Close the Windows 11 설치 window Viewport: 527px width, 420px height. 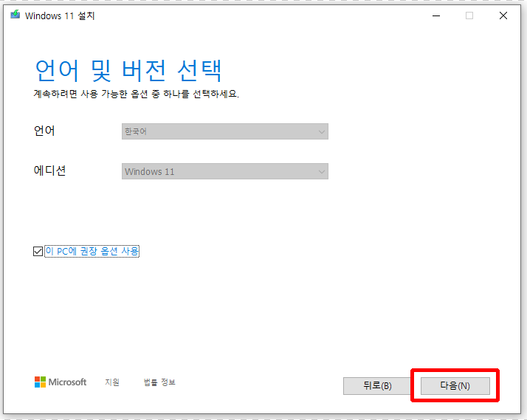click(x=503, y=16)
